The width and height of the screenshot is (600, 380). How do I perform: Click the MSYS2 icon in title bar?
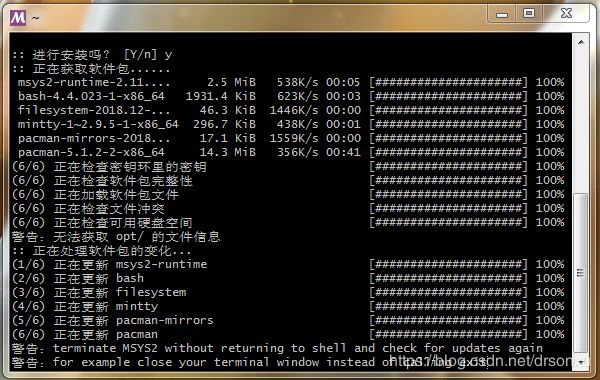[18, 18]
